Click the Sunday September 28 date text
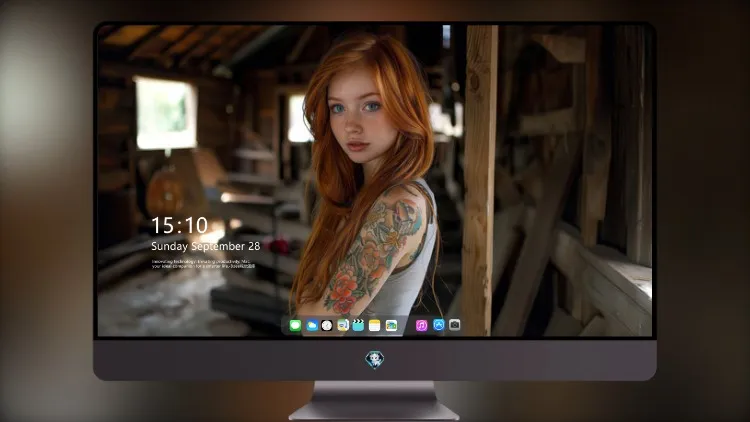Screen dimensions: 750x422 point(206,246)
